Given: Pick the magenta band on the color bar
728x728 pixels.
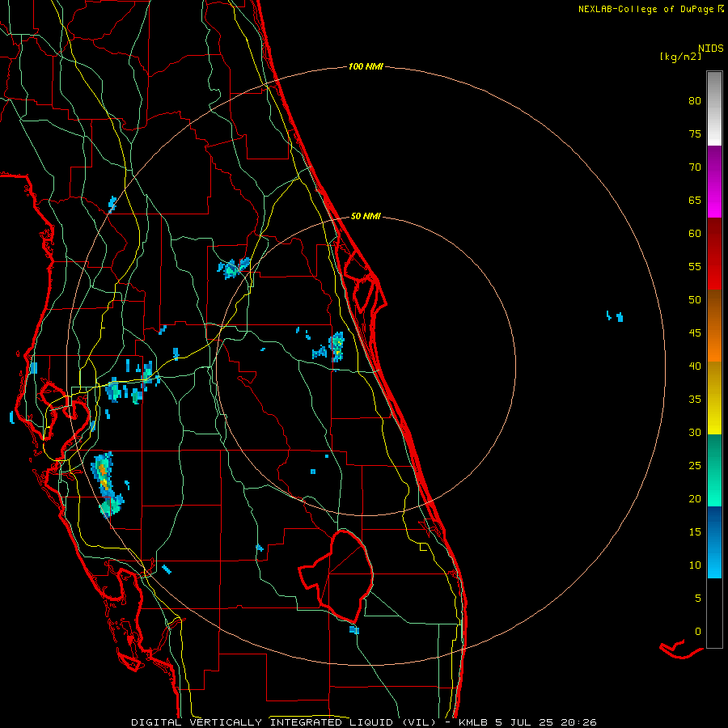Looking at the screenshot, I should point(714,182).
